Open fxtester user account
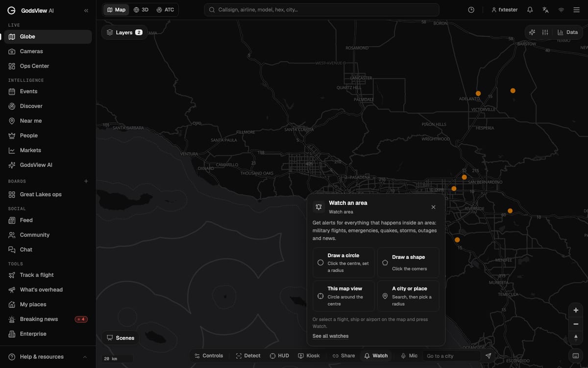The height and width of the screenshot is (368, 588). point(504,10)
